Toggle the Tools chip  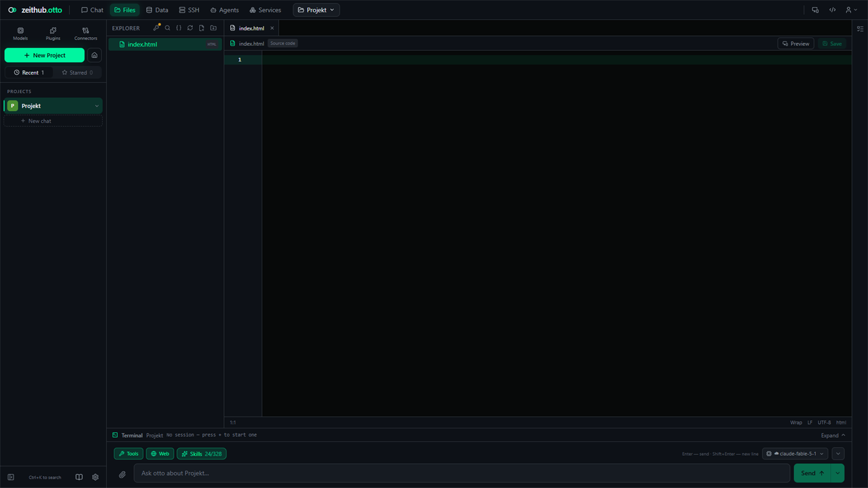point(128,454)
